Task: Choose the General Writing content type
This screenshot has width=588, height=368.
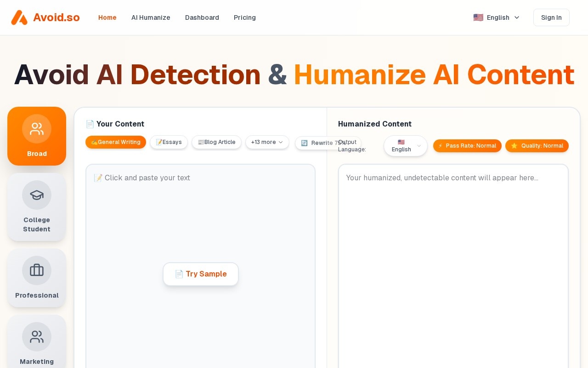Action: coord(116,142)
